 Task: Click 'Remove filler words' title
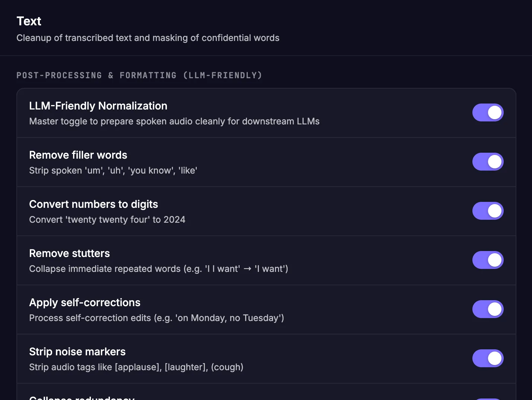point(78,155)
